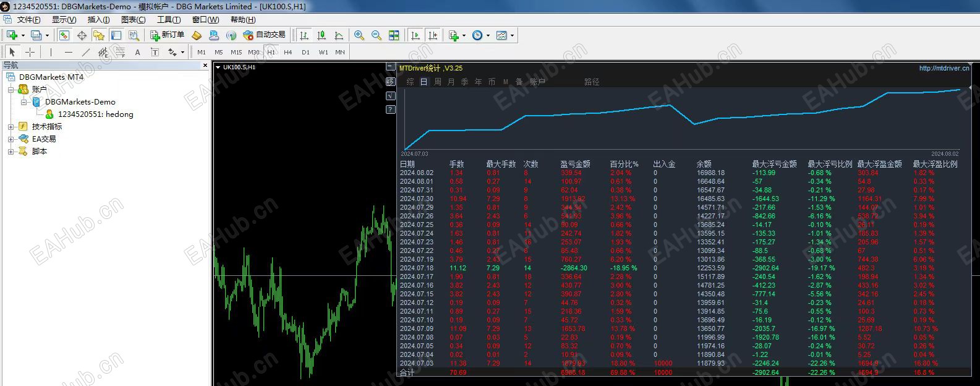
Task: Open the 图表(C) menu
Action: coord(133,20)
